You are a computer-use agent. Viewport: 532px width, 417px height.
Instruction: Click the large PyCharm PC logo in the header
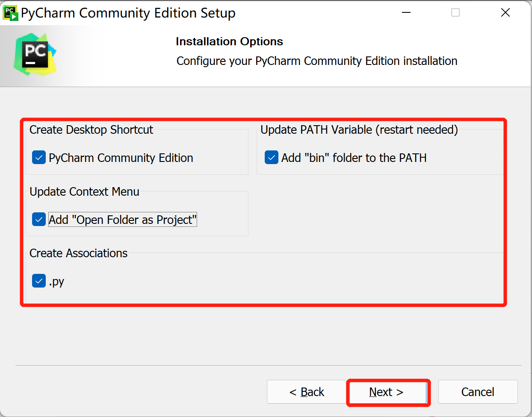35,55
